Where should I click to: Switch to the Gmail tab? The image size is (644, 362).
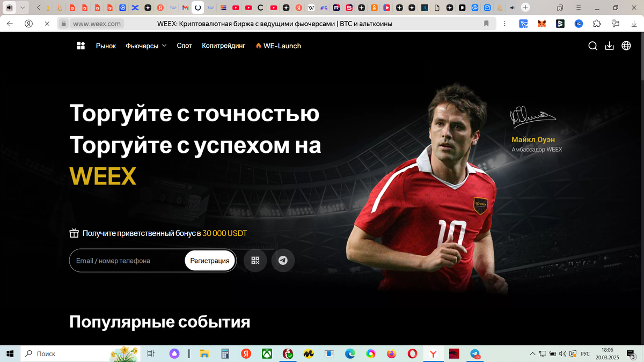[x=185, y=8]
